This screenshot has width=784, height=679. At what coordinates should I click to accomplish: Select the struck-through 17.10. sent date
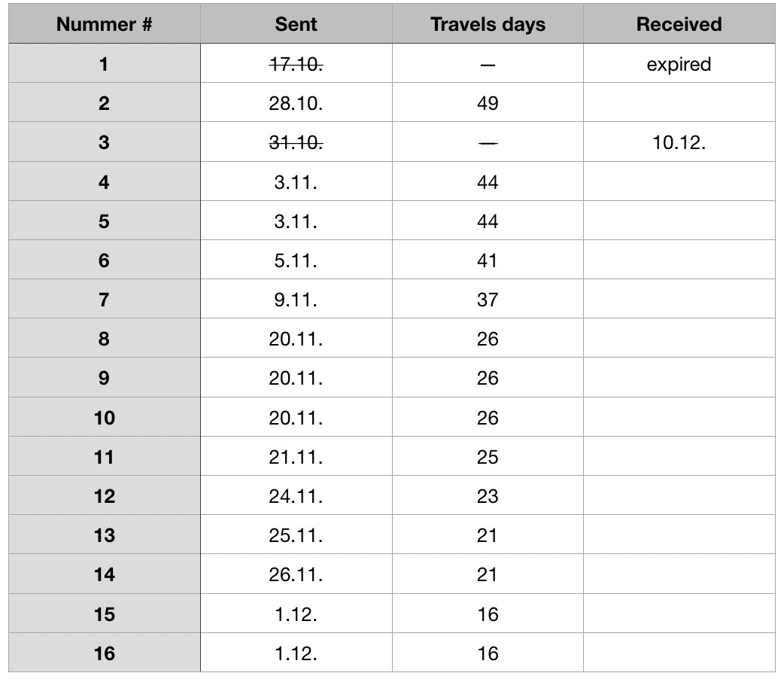(x=296, y=64)
